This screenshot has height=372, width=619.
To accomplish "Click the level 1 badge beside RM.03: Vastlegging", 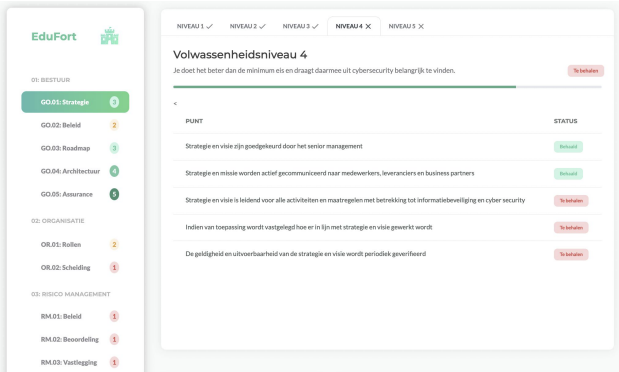I will [x=114, y=362].
